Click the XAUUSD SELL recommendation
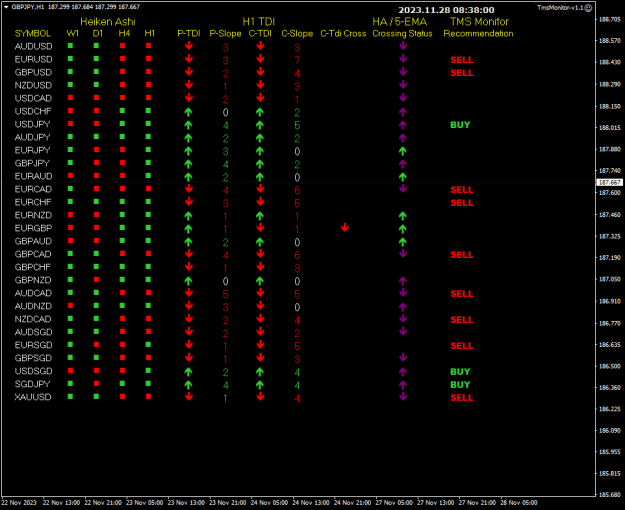Viewport: 625px width, 510px height. tap(462, 398)
